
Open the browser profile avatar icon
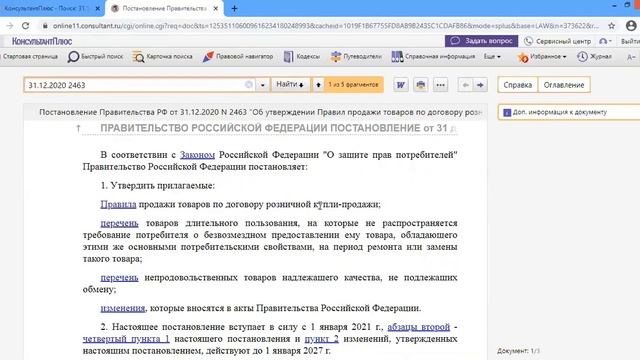tap(631, 26)
